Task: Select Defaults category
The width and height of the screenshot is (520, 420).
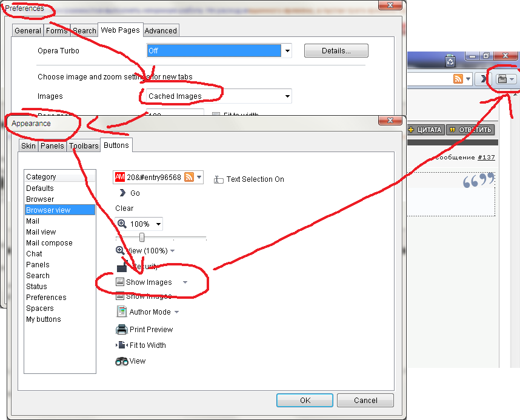Action: coord(59,188)
